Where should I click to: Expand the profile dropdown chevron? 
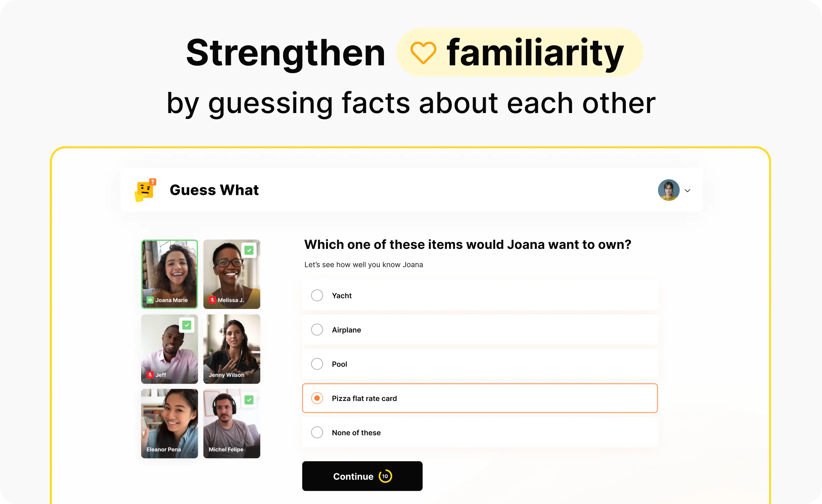[687, 190]
